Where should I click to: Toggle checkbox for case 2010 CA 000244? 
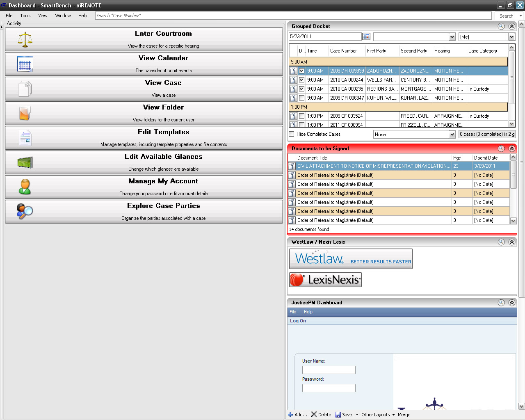point(302,80)
